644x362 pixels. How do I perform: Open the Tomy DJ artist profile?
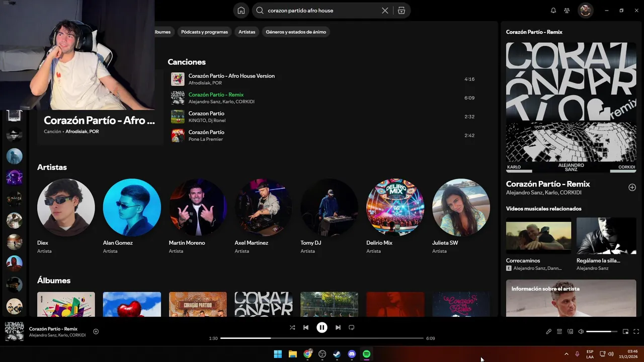point(330,208)
